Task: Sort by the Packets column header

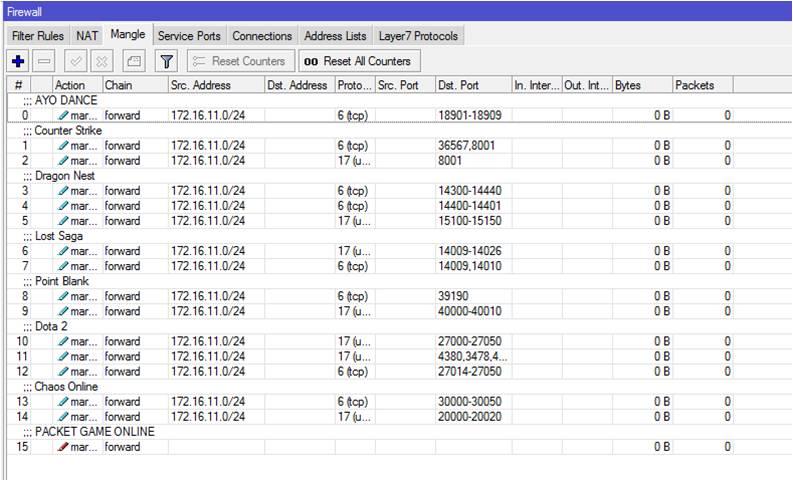Action: (703, 85)
